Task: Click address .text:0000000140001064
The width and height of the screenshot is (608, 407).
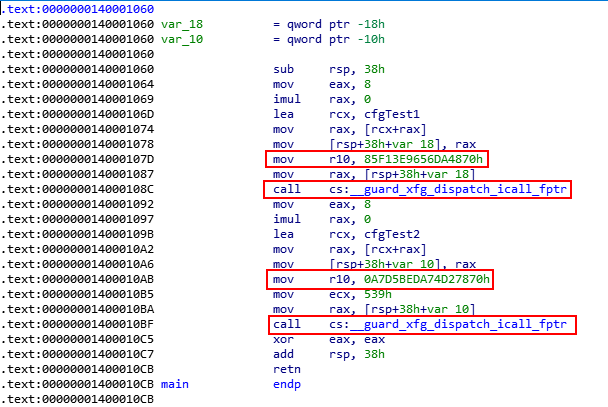Action: 78,85
